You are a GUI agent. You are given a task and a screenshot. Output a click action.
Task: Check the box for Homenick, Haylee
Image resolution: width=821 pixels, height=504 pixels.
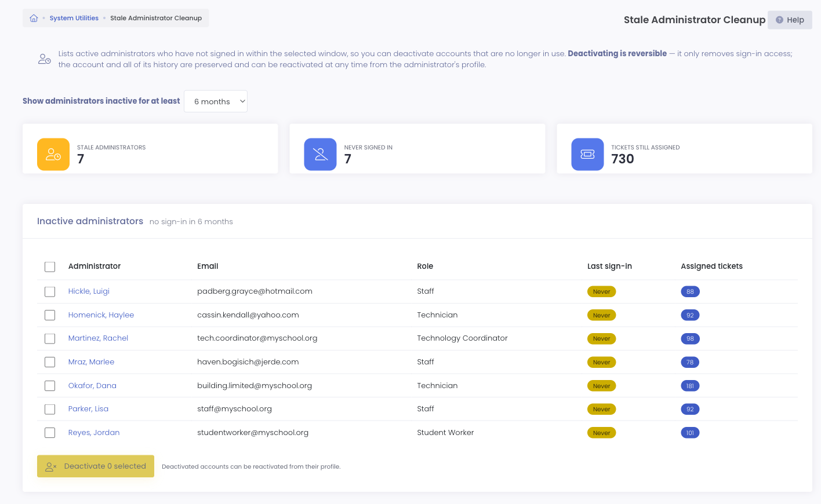tap(50, 315)
